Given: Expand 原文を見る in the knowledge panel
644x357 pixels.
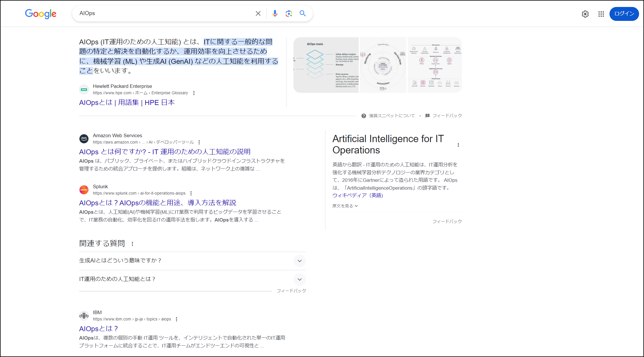Looking at the screenshot, I should [x=345, y=206].
